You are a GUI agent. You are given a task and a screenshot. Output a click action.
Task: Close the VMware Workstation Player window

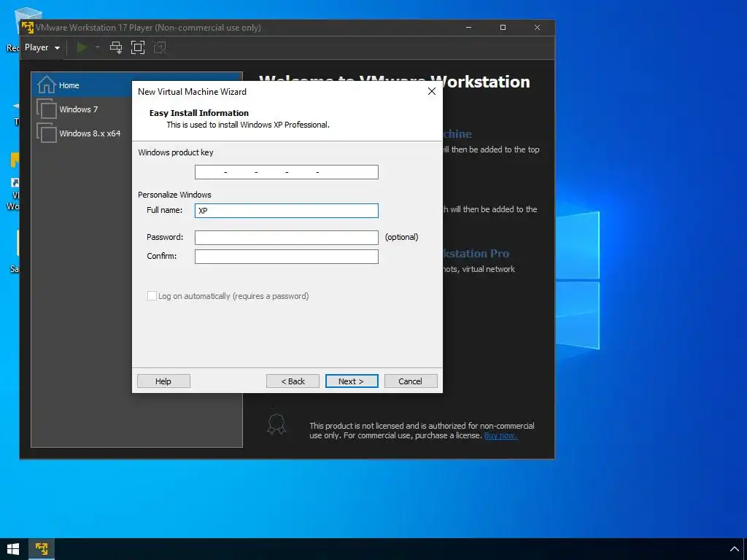(537, 27)
